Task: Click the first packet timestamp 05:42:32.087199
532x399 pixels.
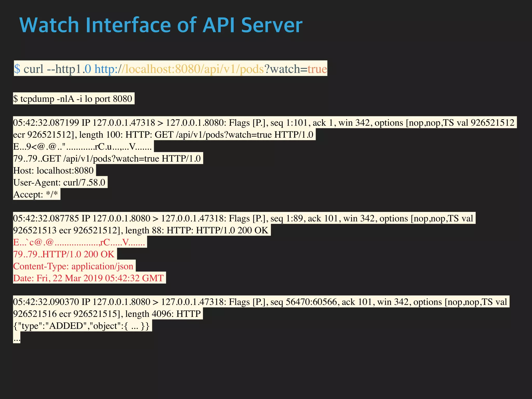Action: click(x=46, y=123)
